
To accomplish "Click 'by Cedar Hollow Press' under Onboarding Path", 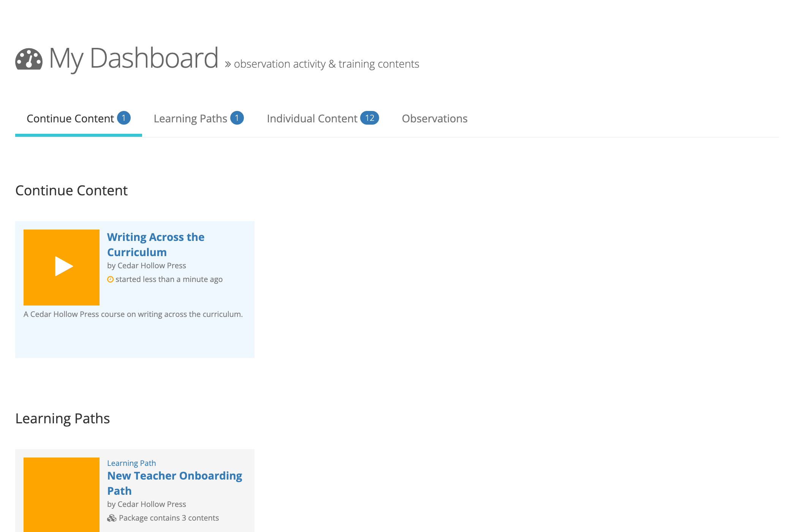I will tap(147, 504).
